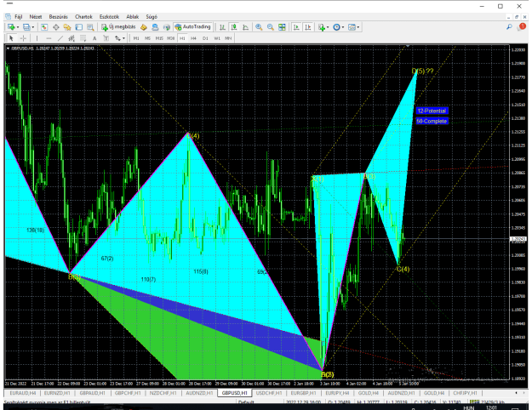532x410 pixels.
Task: Draw a vertical line tool
Action: 37,38
